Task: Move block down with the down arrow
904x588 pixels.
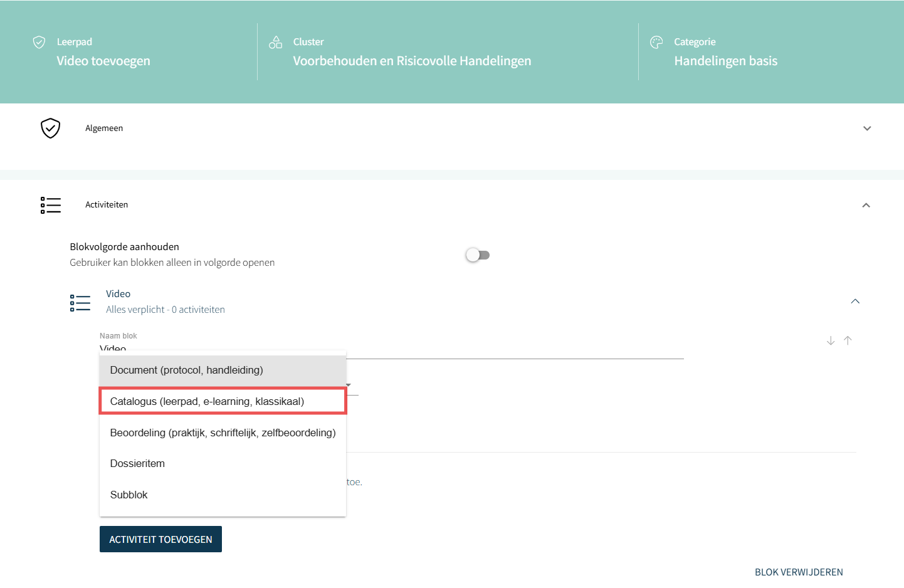Action: point(831,340)
